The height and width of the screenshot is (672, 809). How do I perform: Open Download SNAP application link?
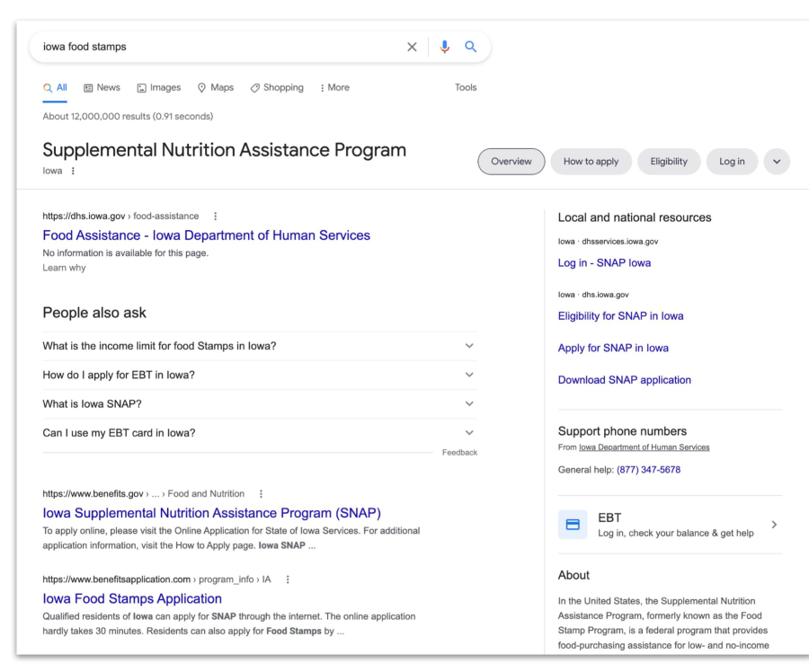(x=625, y=380)
